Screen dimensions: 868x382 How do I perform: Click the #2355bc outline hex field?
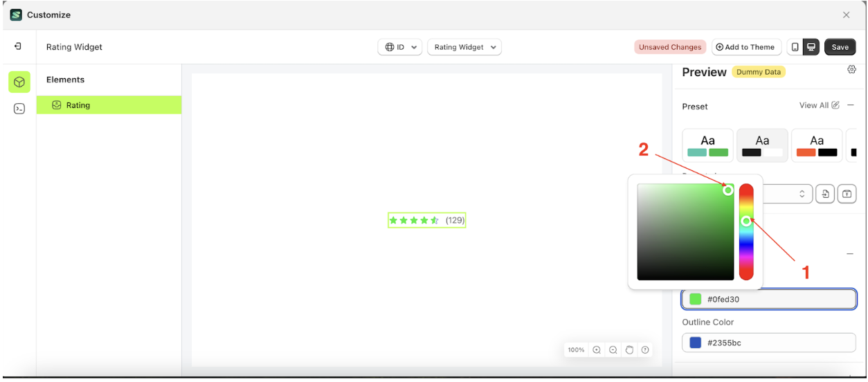click(x=769, y=343)
